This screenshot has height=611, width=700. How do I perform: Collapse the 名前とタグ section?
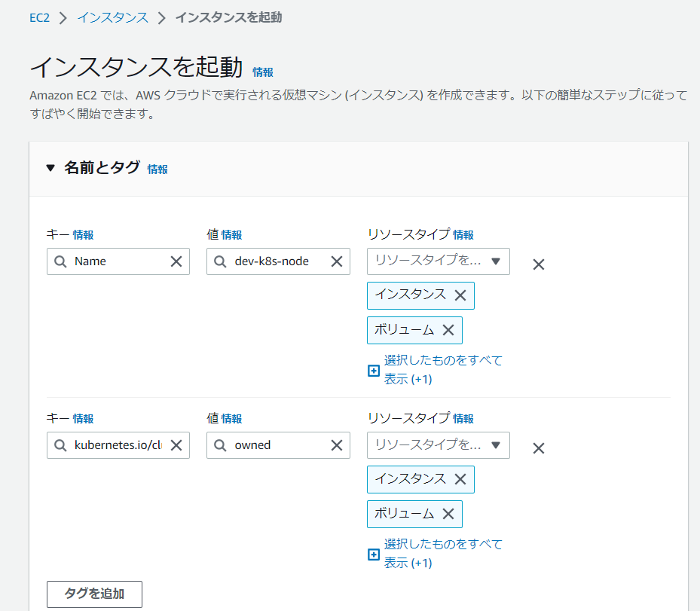tap(50, 169)
